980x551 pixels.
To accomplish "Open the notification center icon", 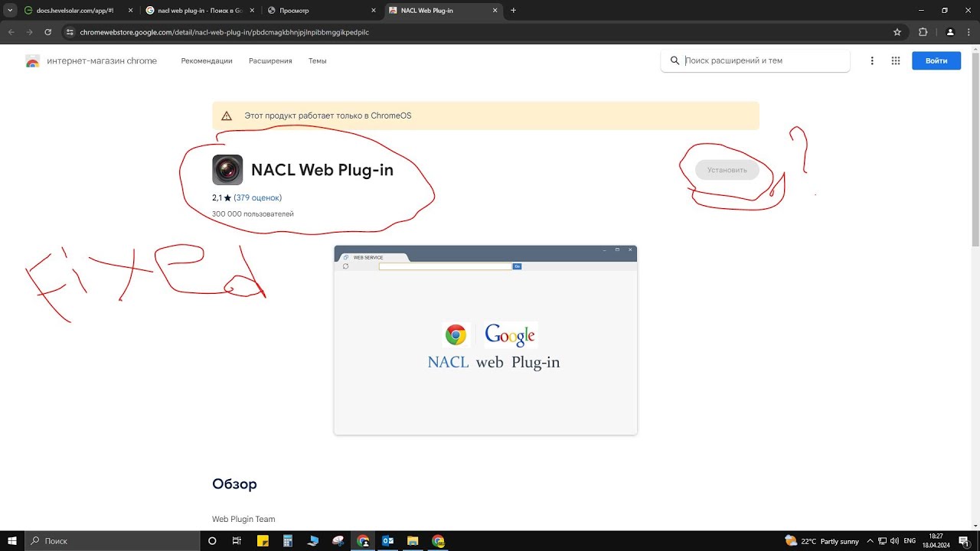I will pos(964,541).
